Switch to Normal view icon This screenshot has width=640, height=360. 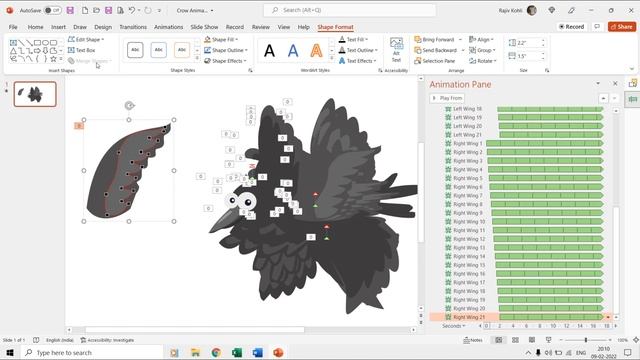click(499, 340)
